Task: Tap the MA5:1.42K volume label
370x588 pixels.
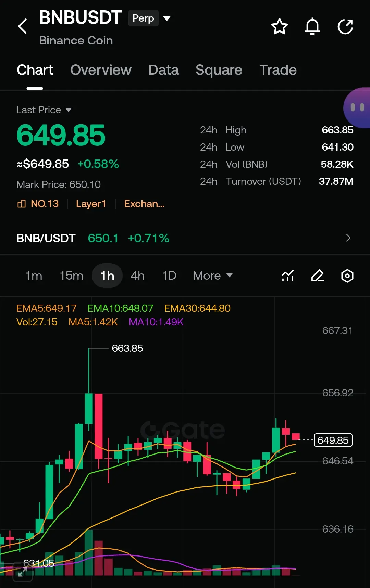Action: coord(93,322)
